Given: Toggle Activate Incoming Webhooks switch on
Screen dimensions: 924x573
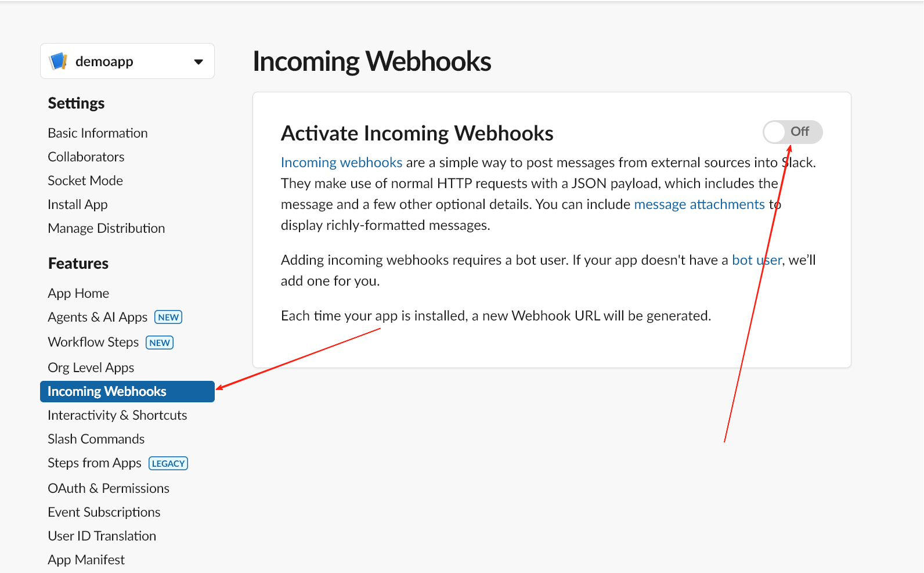Looking at the screenshot, I should (x=792, y=132).
